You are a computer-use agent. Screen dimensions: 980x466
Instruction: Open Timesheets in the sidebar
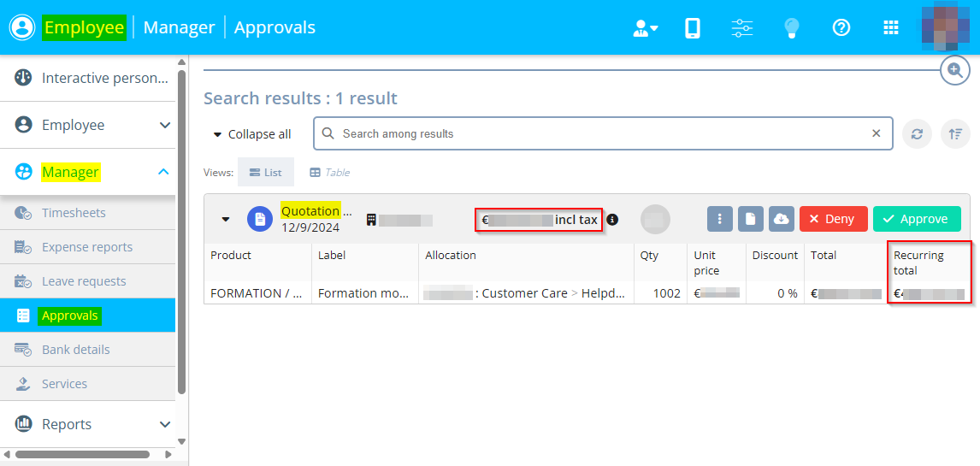tap(74, 213)
